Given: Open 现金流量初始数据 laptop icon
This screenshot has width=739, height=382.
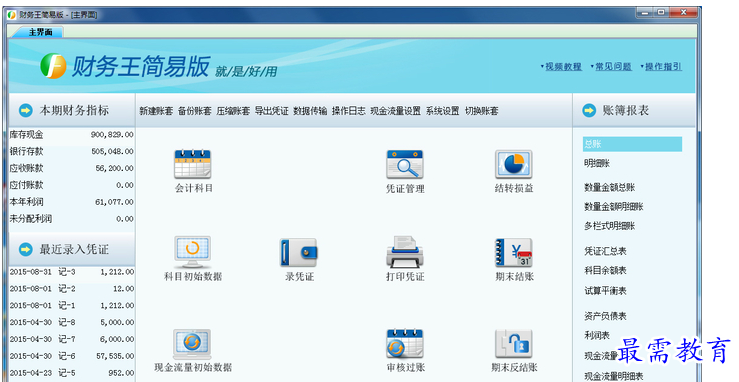Looking at the screenshot, I should (x=192, y=344).
